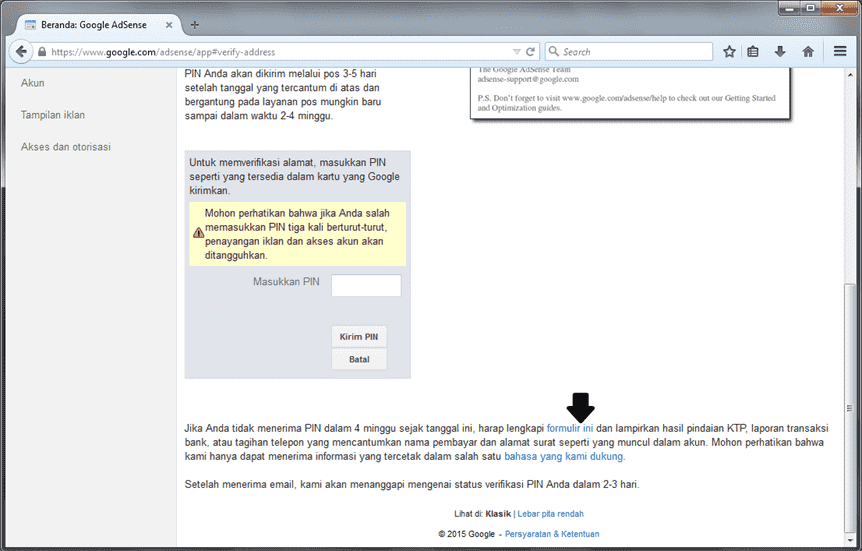Screen dimensions: 862x551
Task: Click the scrollbar up arrow
Action: [850, 74]
